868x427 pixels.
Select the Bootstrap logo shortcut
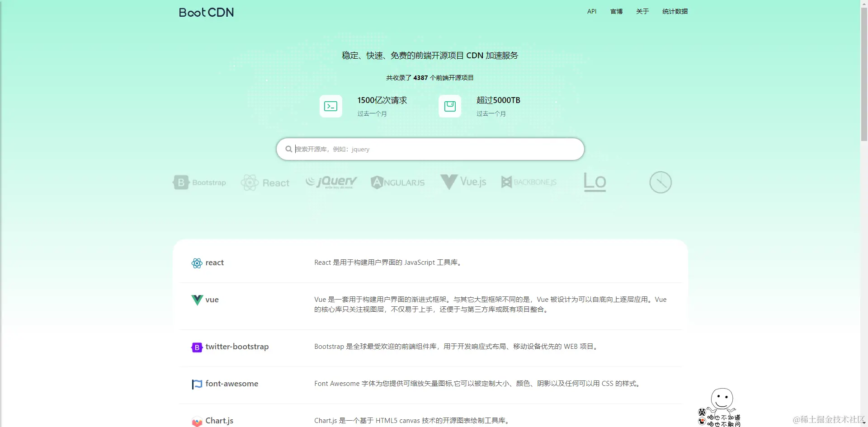[199, 183]
